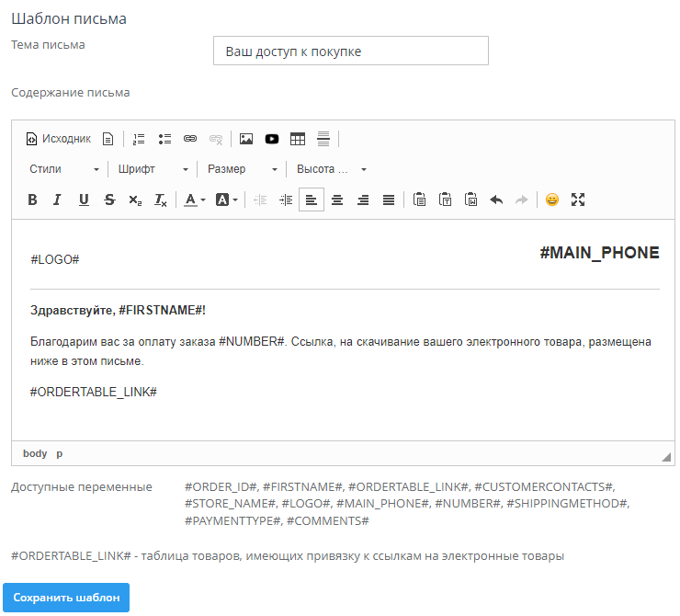Maximize the editor to full screen
Viewport: 680px width, 616px height.
[578, 200]
